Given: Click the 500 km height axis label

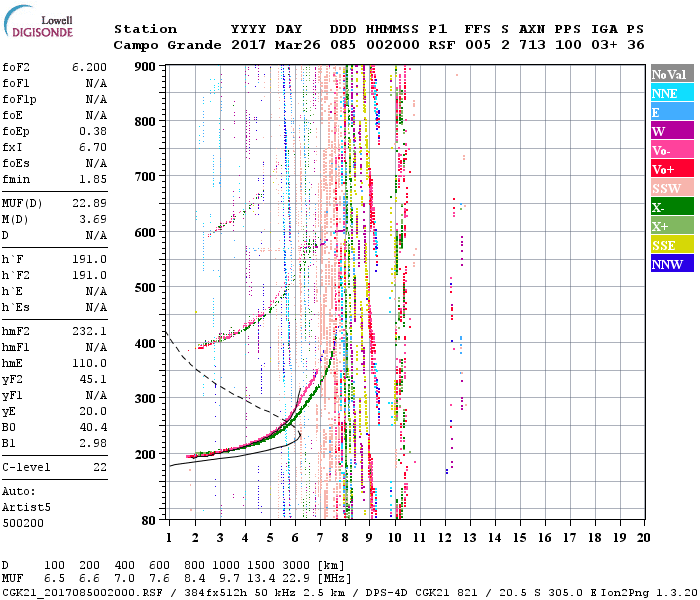Looking at the screenshot, I should (x=145, y=288).
